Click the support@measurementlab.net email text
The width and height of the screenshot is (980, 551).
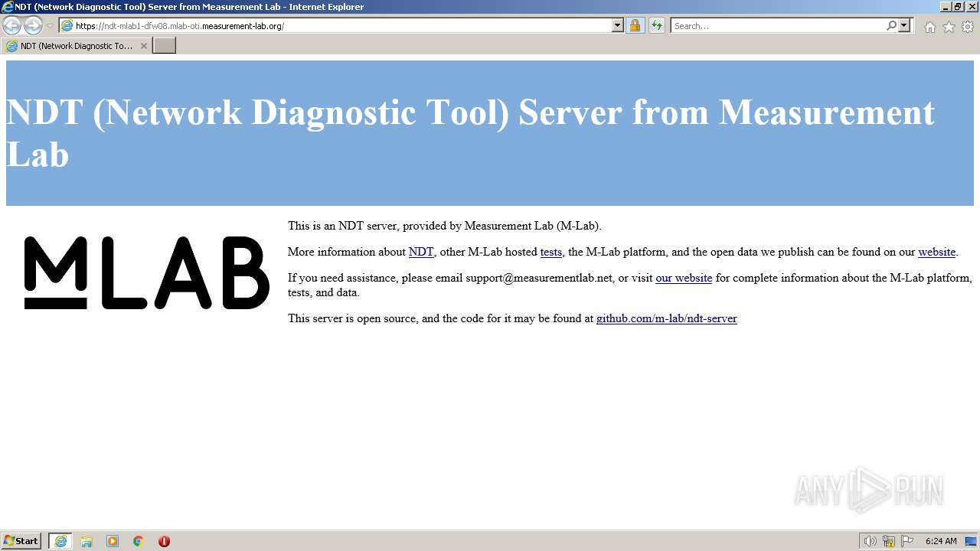540,278
